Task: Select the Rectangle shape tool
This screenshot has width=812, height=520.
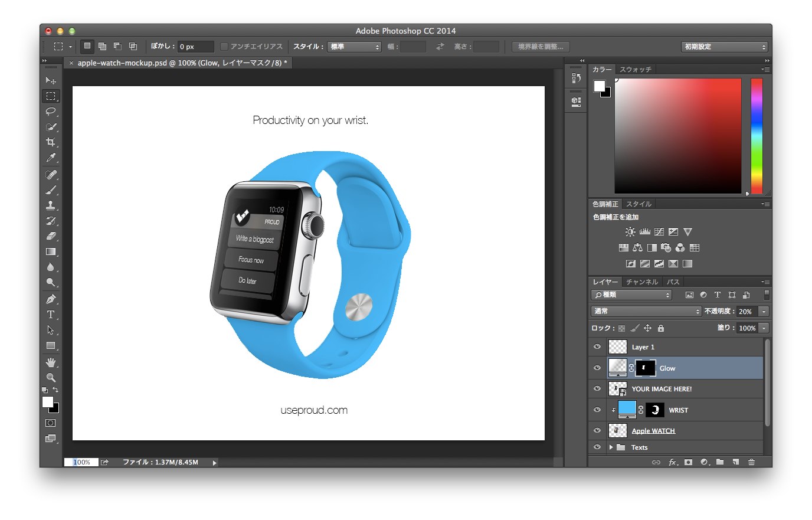Action: [x=51, y=345]
